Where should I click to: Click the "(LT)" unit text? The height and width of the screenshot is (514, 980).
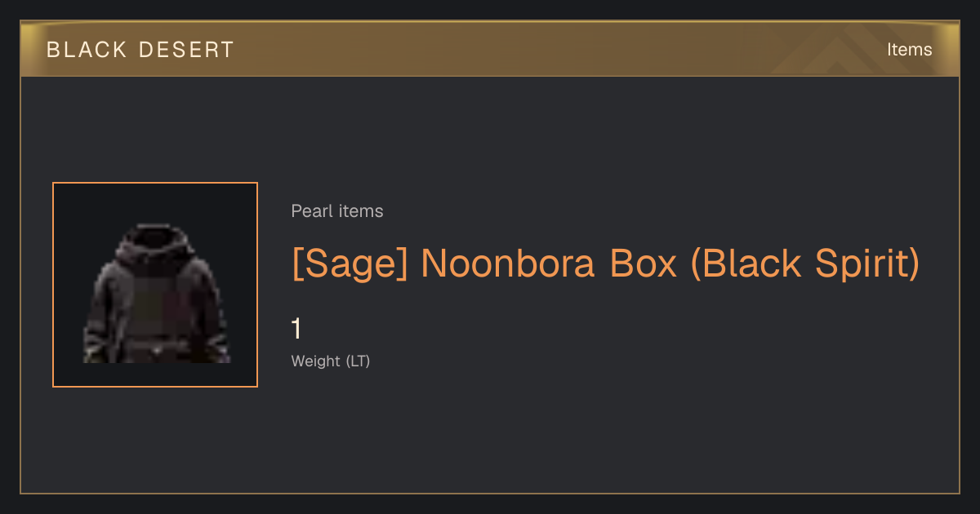click(358, 361)
